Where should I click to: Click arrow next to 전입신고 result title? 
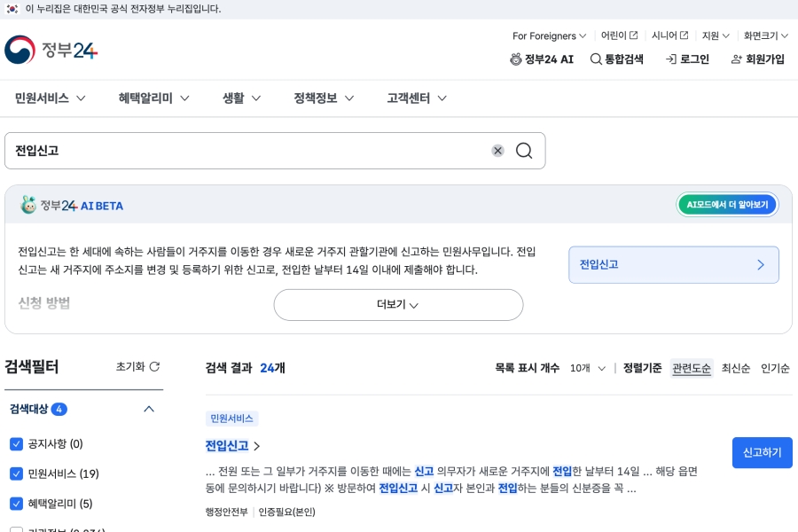256,447
